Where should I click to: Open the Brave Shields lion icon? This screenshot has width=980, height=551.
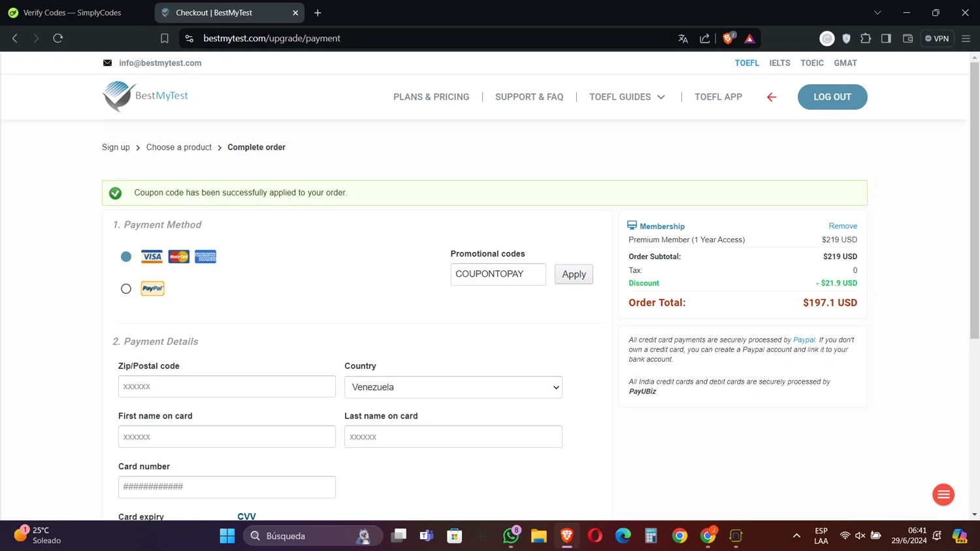pyautogui.click(x=728, y=39)
